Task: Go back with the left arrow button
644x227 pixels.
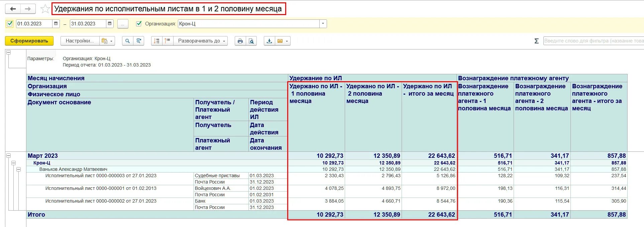Action: pos(13,9)
